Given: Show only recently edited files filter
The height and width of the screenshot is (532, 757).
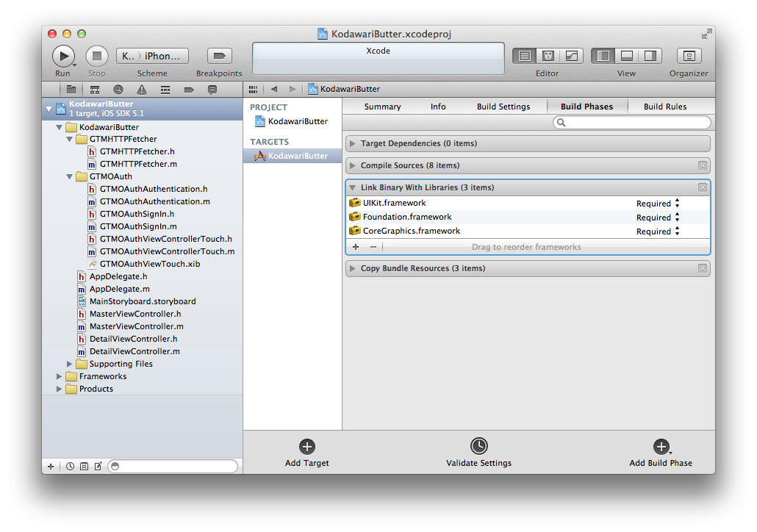Looking at the screenshot, I should click(x=70, y=467).
